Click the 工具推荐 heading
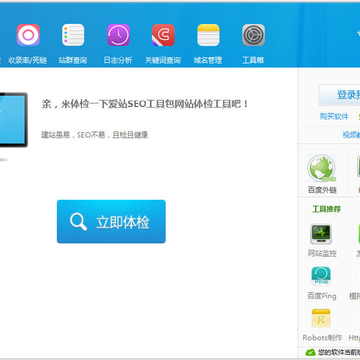Screen dimensions: 360x360 (x=326, y=209)
